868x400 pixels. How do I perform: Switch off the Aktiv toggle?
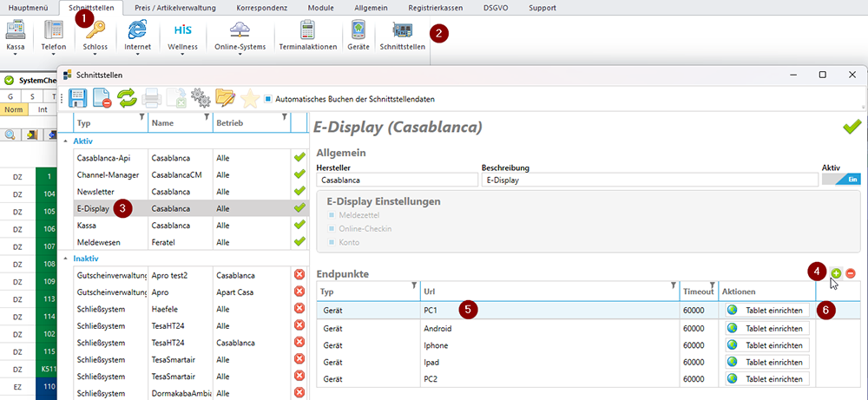841,180
